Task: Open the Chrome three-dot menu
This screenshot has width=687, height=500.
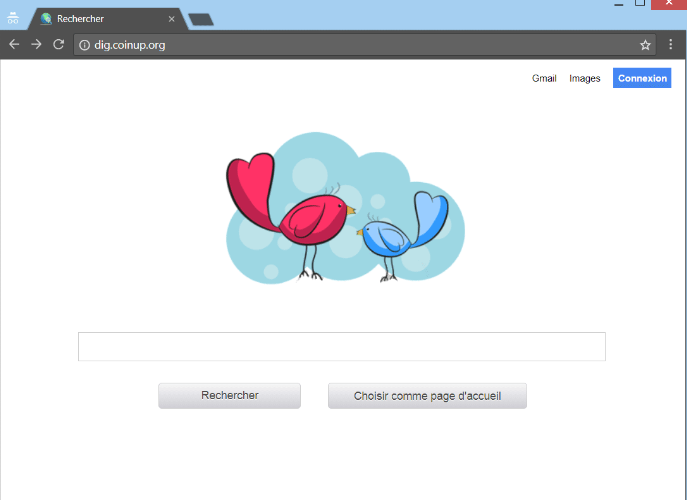Action: click(670, 44)
